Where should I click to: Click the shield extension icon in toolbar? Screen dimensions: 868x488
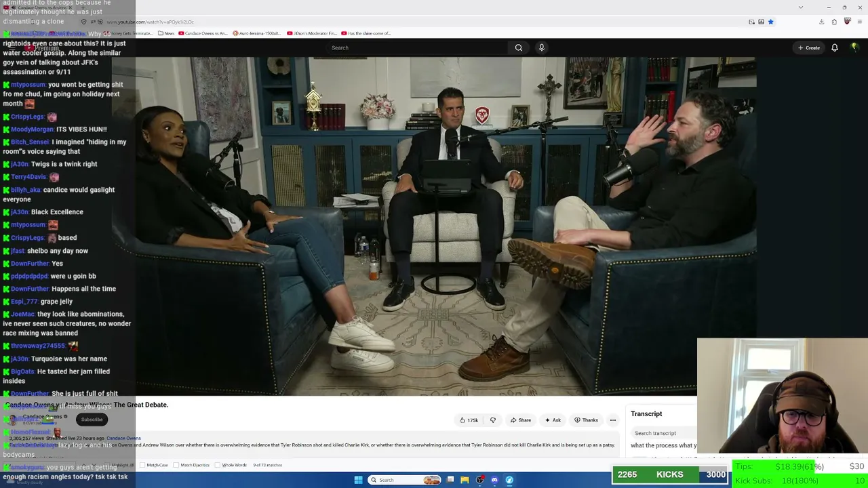pos(847,22)
